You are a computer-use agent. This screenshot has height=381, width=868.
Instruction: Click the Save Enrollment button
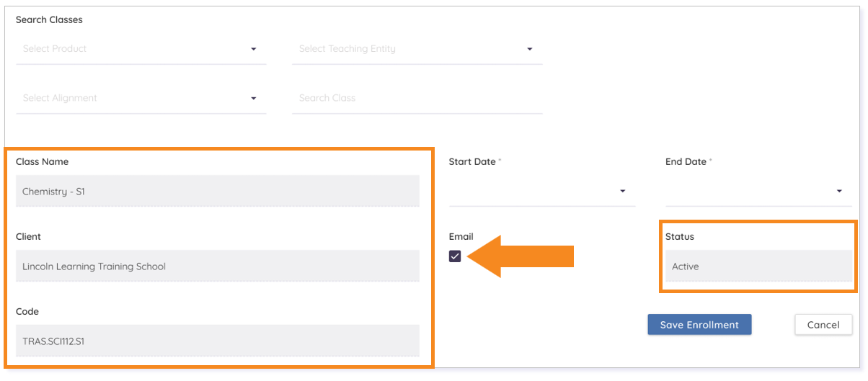699,325
